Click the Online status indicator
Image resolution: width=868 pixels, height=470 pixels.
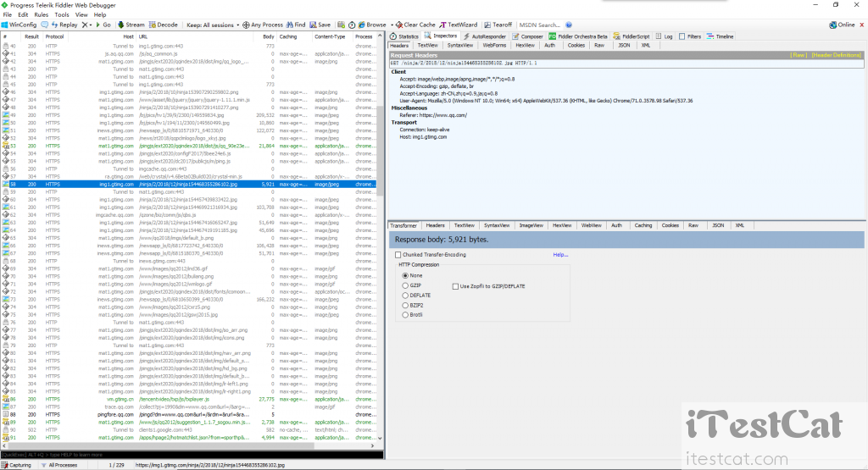(x=842, y=25)
